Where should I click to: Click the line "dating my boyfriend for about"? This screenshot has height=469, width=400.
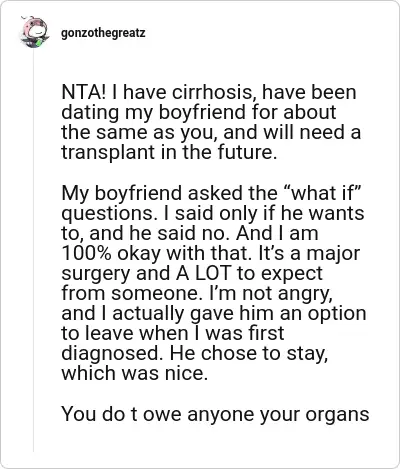199,113
